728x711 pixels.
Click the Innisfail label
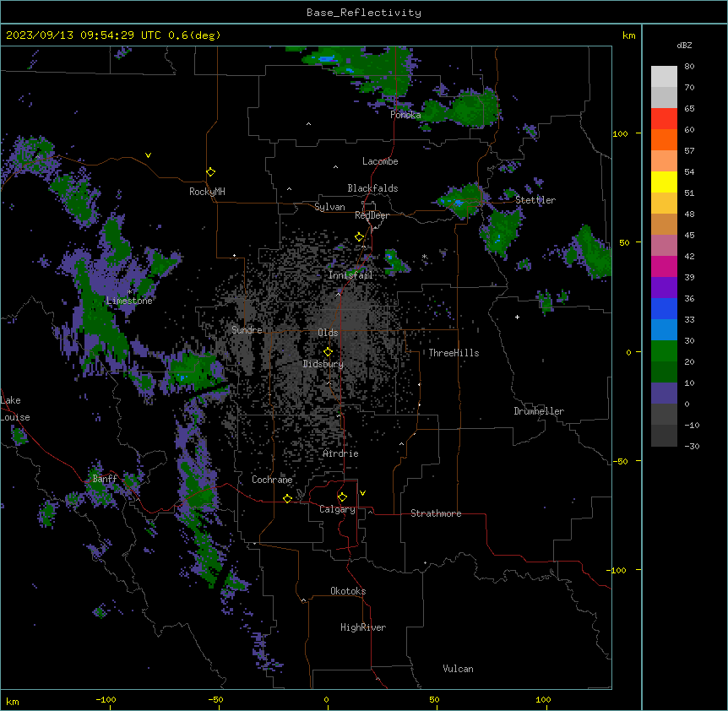click(350, 275)
